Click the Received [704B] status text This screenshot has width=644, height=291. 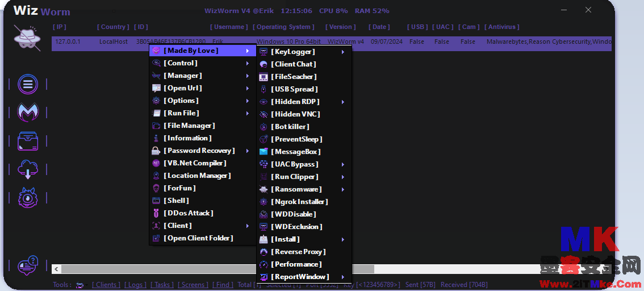tap(464, 284)
